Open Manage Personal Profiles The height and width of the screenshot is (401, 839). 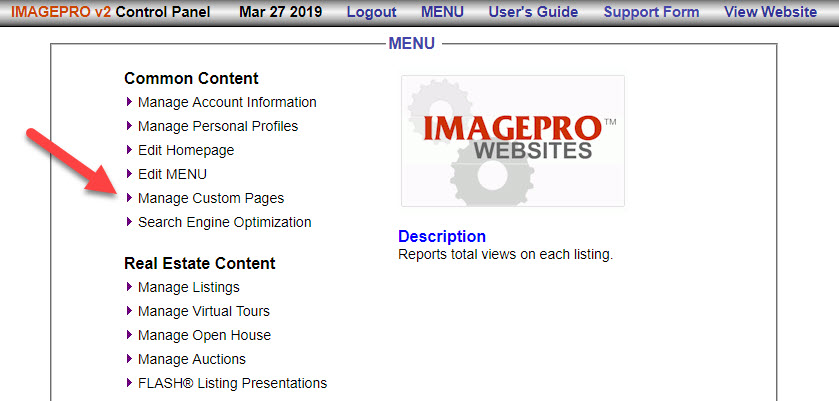click(x=218, y=126)
